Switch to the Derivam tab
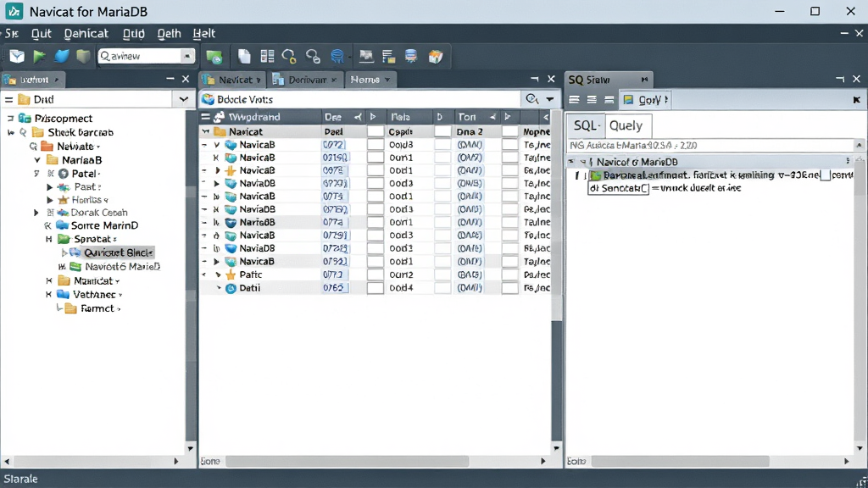The height and width of the screenshot is (488, 868). click(307, 80)
